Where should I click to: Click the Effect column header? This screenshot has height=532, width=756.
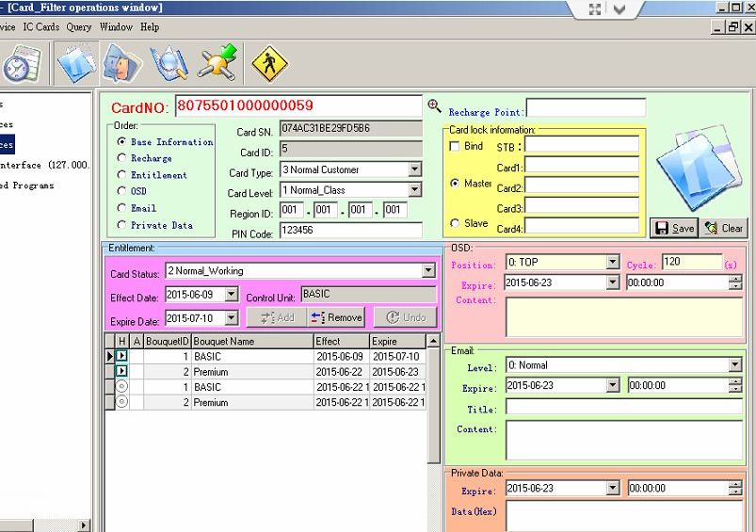(x=342, y=341)
